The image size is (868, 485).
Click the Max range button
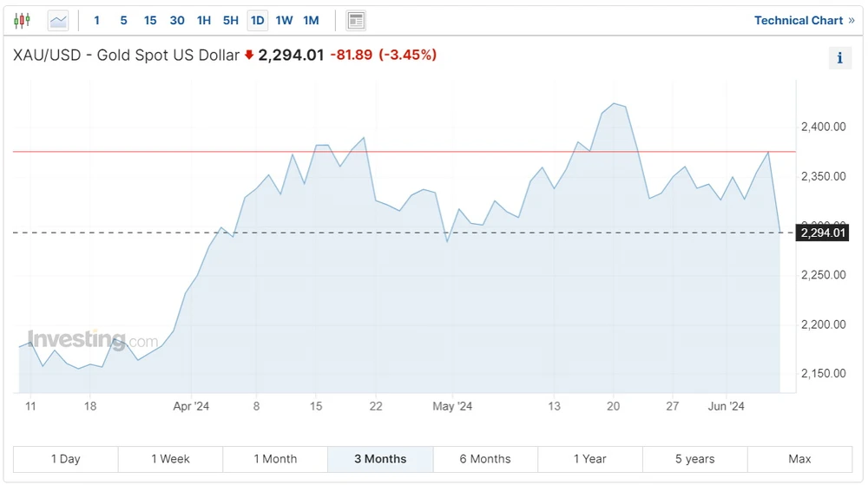[799, 459]
